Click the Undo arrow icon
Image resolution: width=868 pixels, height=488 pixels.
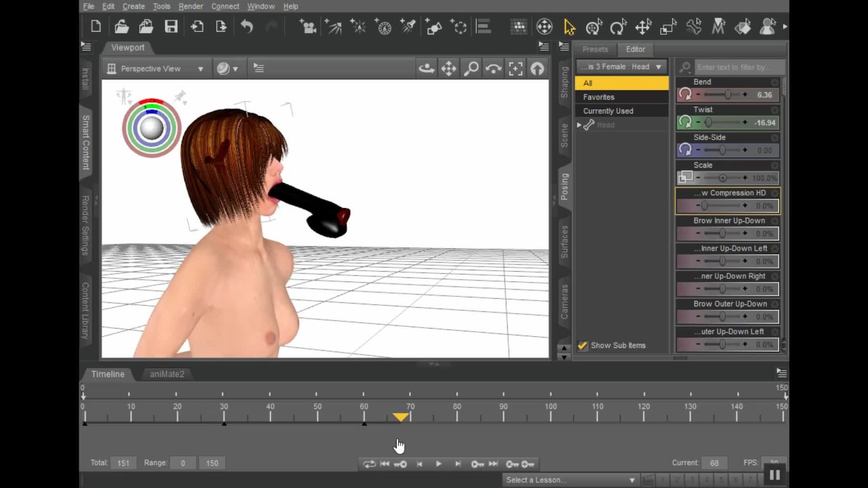(x=246, y=27)
